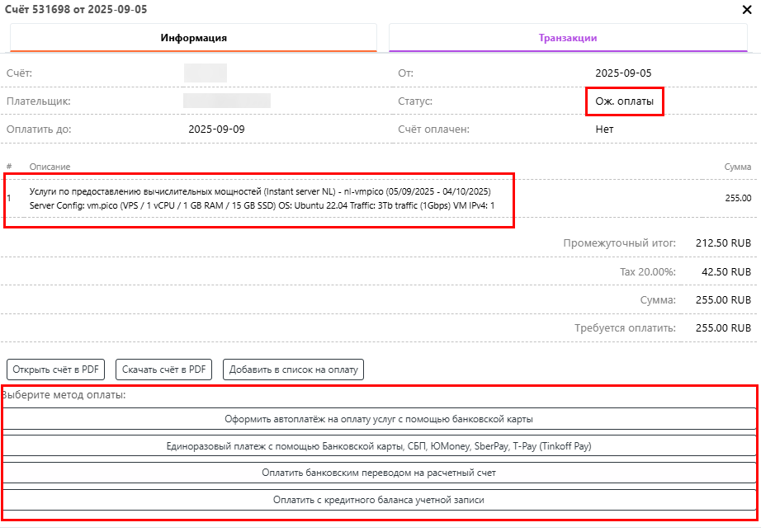Select Единоразовый платеж via card, СБП, ЮMoney
Image resolution: width=761 pixels, height=532 pixels.
[x=379, y=446]
